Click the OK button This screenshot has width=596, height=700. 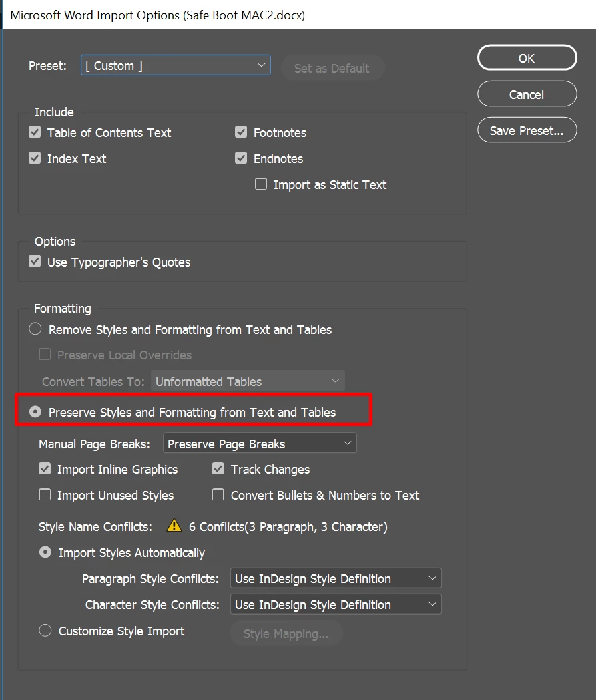527,58
